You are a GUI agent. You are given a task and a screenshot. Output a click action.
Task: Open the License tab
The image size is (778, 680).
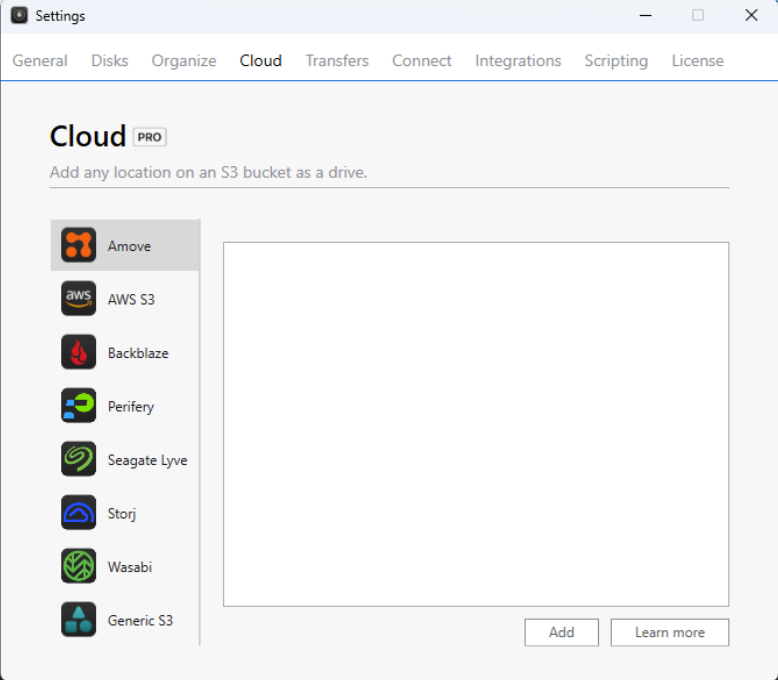pyautogui.click(x=698, y=61)
